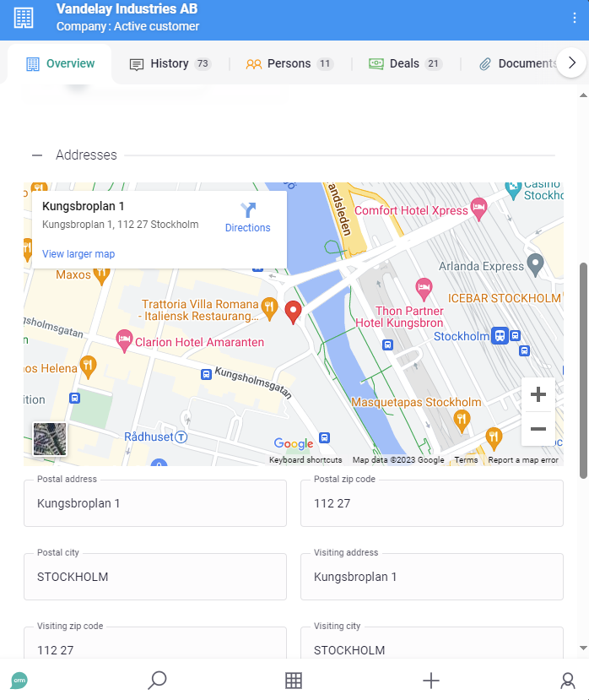
Task: Switch to the History tab
Action: click(x=169, y=64)
